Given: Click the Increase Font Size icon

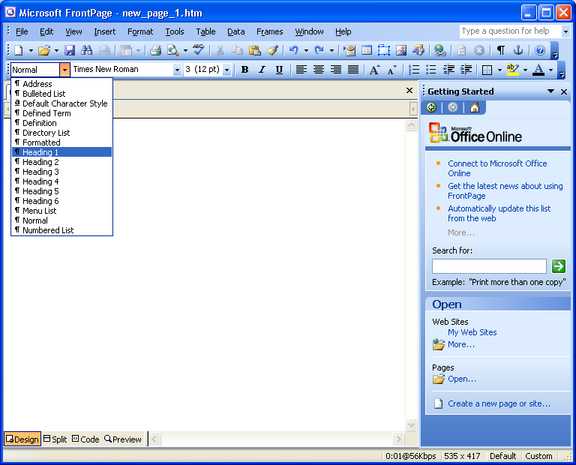Looking at the screenshot, I should (x=374, y=69).
